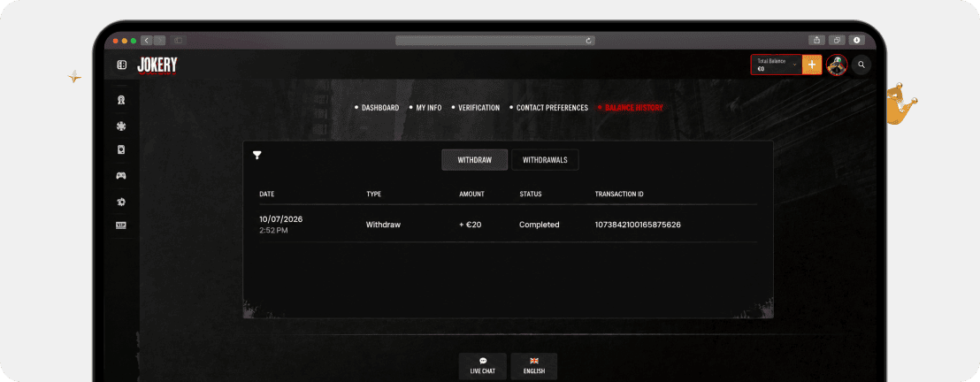
Task: Go to the Verification tab
Action: [x=479, y=108]
